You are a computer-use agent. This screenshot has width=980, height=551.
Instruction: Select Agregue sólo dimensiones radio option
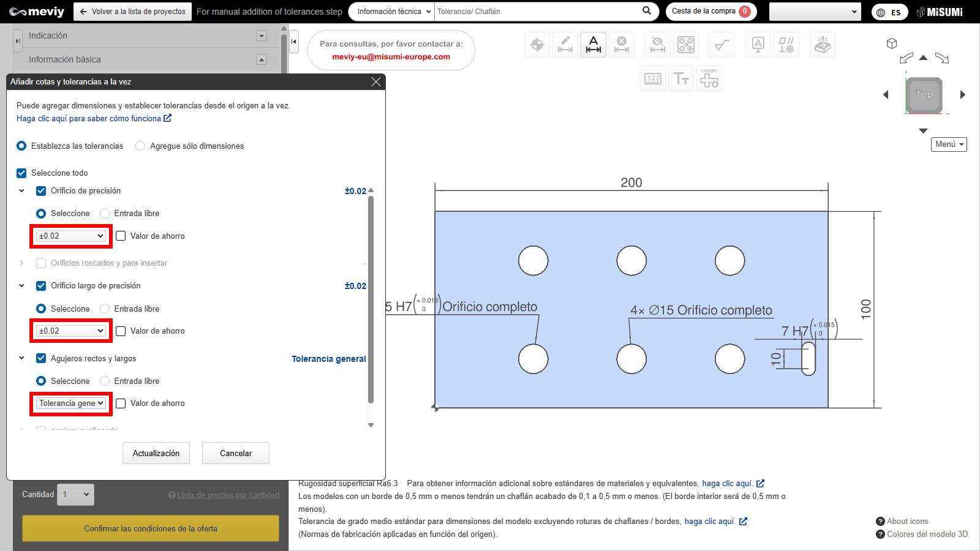[x=140, y=146]
